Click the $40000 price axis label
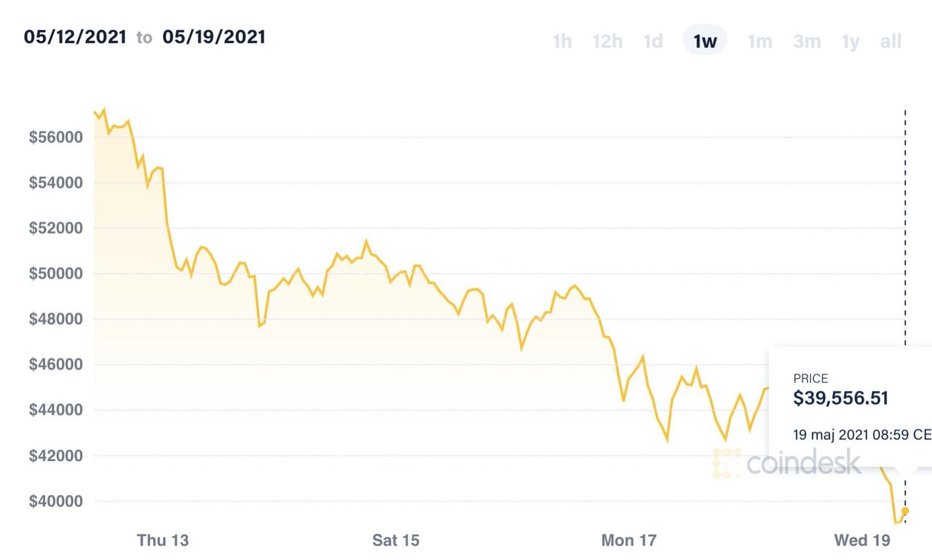Screen dimensions: 932x560 (56, 502)
